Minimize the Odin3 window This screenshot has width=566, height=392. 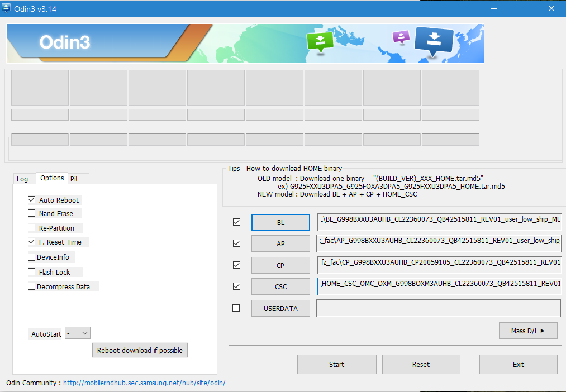pos(494,8)
